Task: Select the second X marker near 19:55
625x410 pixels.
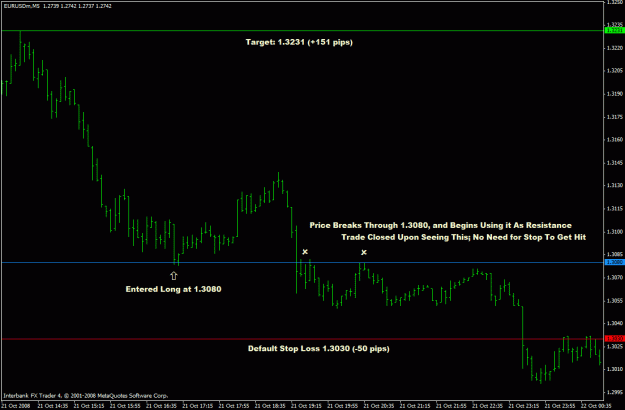Action: 364,252
